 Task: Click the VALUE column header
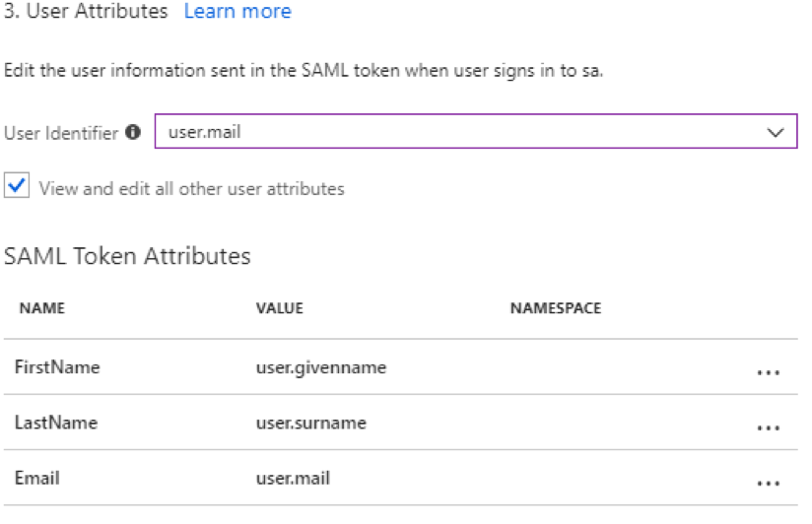click(x=279, y=308)
